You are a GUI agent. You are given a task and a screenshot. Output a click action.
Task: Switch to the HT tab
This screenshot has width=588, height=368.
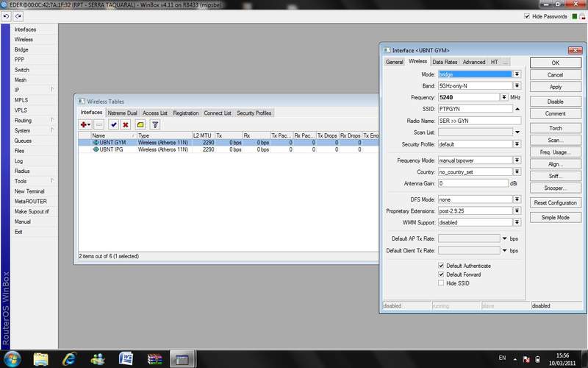click(x=494, y=62)
